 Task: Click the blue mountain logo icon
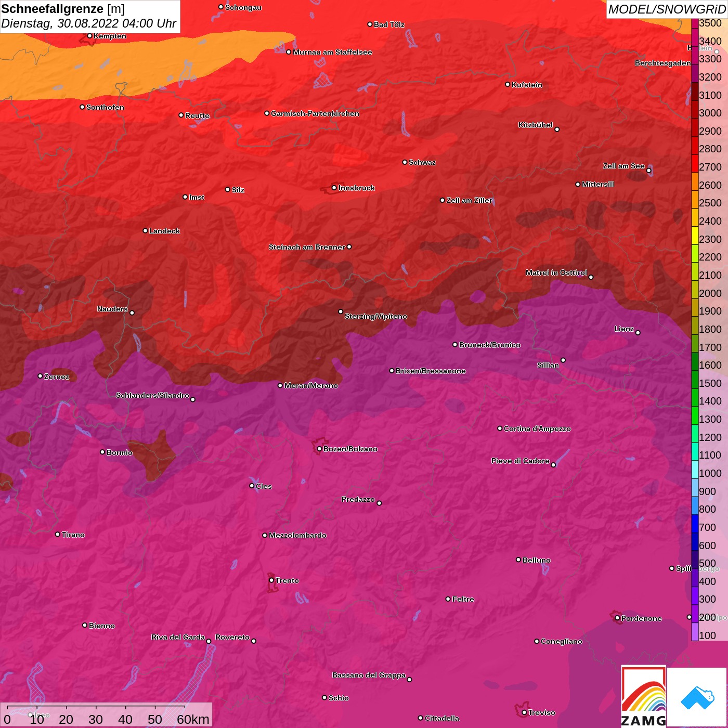697,697
